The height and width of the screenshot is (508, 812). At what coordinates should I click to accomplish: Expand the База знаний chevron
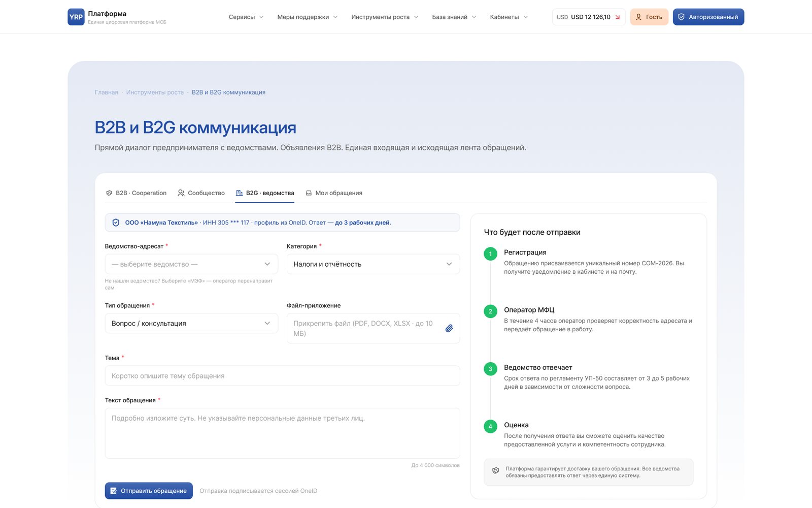(474, 17)
